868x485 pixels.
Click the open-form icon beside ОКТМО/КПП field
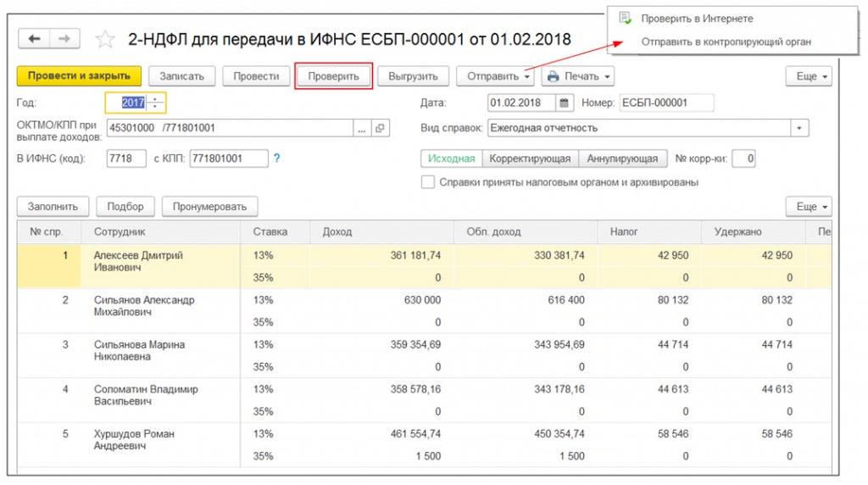[x=379, y=128]
